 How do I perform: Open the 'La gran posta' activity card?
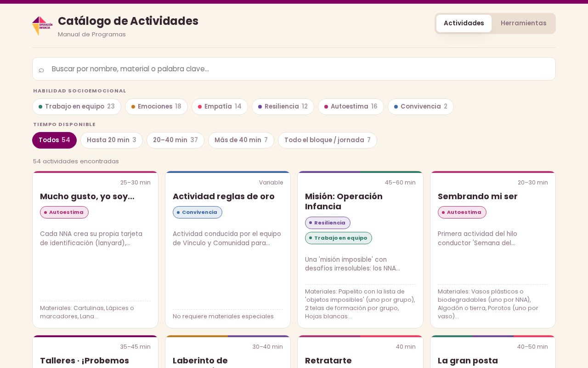[493, 352]
